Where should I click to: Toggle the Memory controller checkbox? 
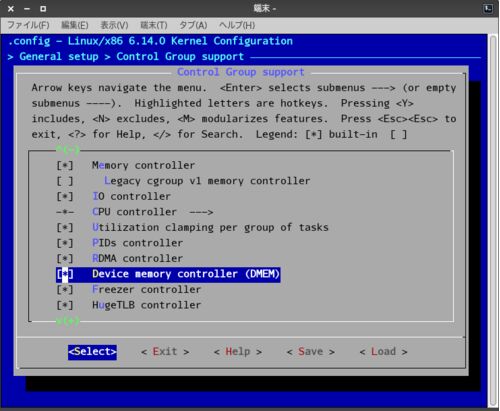65,165
